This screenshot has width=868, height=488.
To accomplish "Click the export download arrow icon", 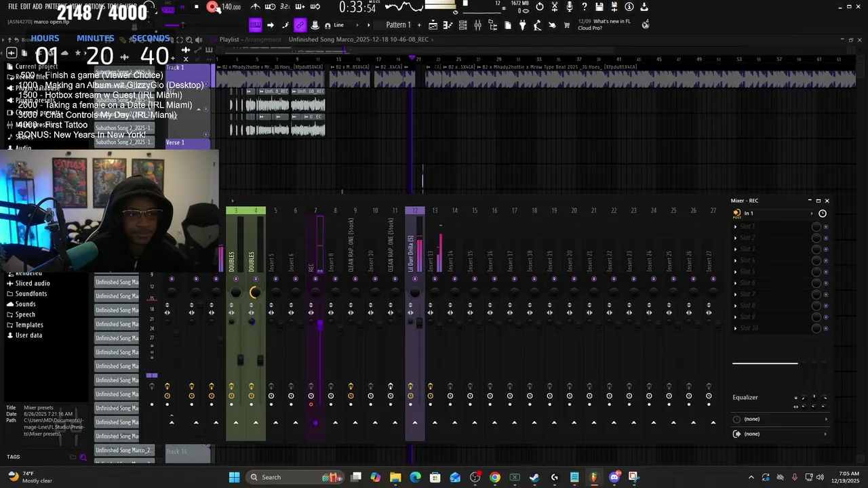I will pos(644,7).
